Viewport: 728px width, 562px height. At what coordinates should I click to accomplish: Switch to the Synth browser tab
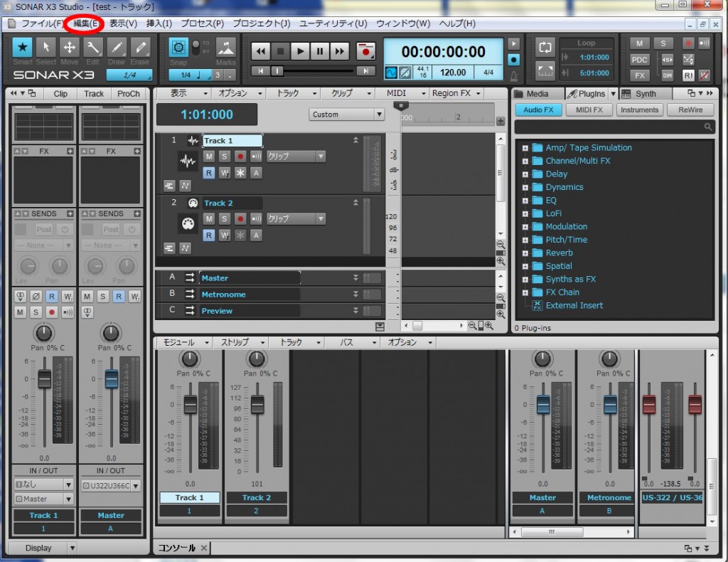point(646,94)
